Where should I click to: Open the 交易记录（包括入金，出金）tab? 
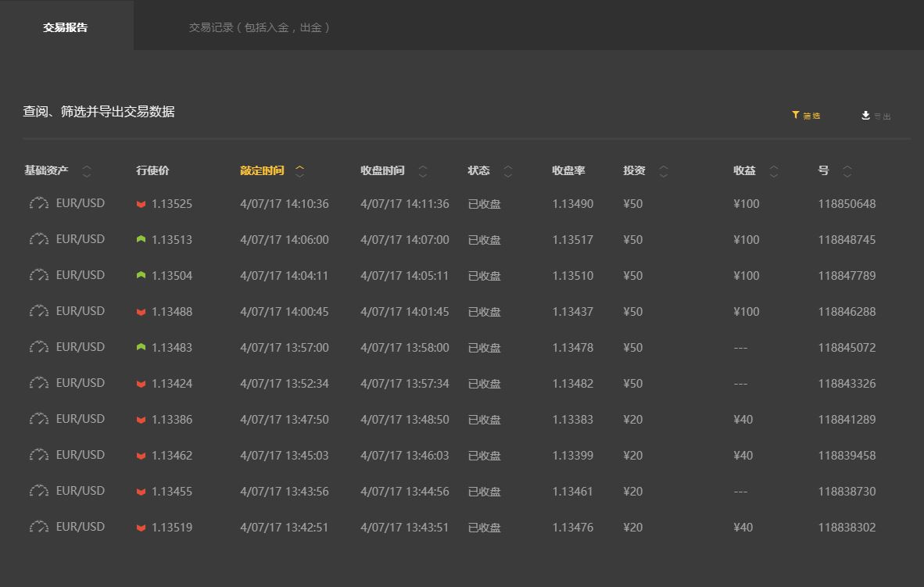click(x=259, y=27)
